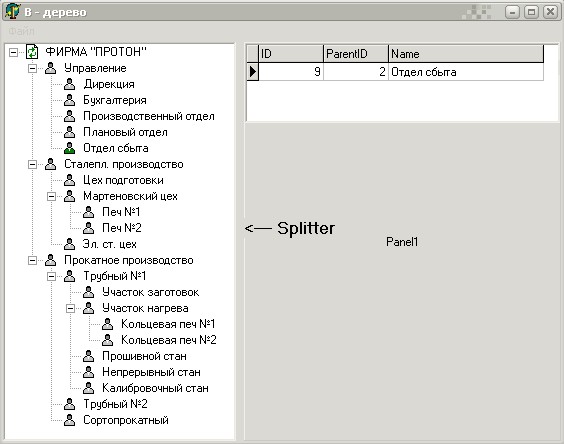Screen dimensions: 564x444
Task: Click the row indicator arrow in the grid
Action: pyautogui.click(x=253, y=72)
